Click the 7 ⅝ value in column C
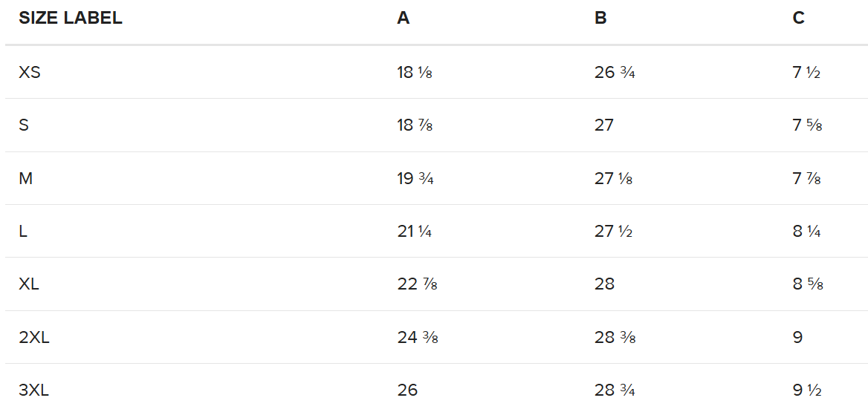 (x=807, y=125)
